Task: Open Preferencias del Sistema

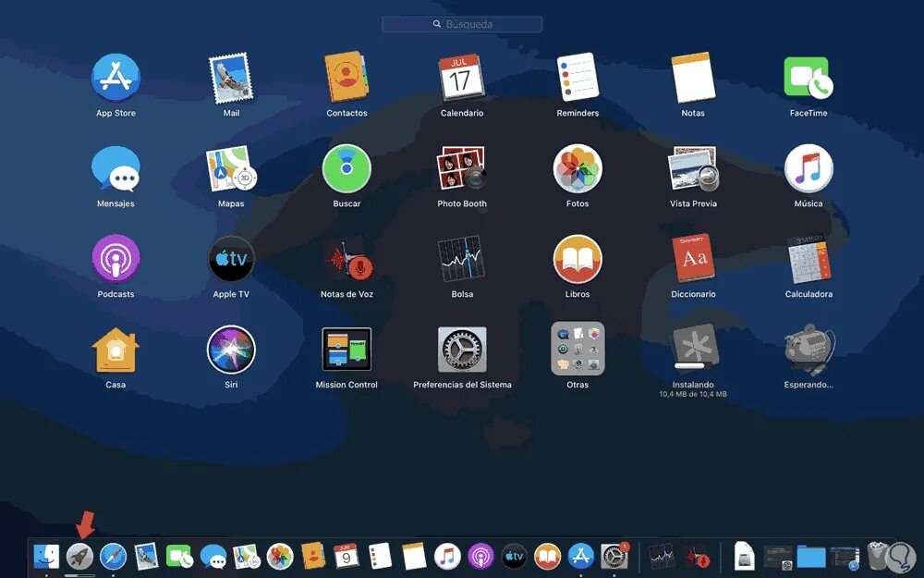Action: (462, 351)
